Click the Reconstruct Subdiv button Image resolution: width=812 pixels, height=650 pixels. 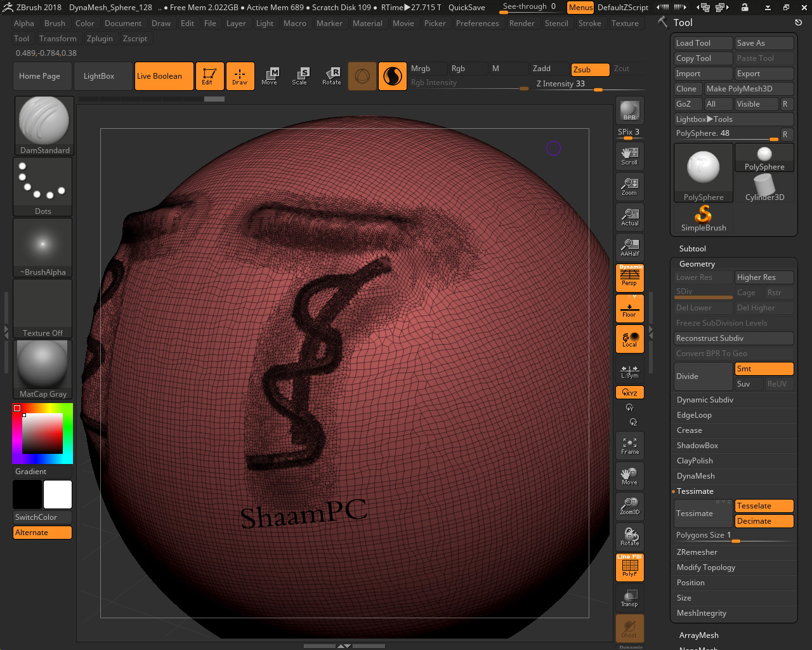point(733,338)
